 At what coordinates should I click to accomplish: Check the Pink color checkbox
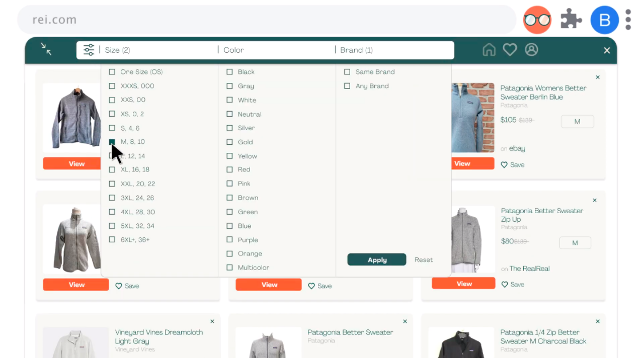229,184
